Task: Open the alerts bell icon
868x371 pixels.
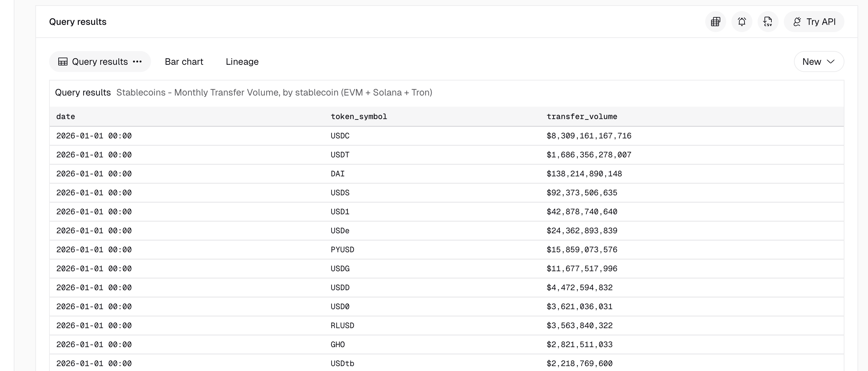Action: coord(742,22)
